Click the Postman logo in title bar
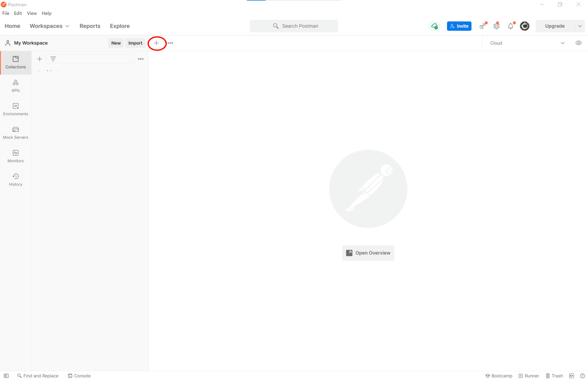 click(4, 5)
